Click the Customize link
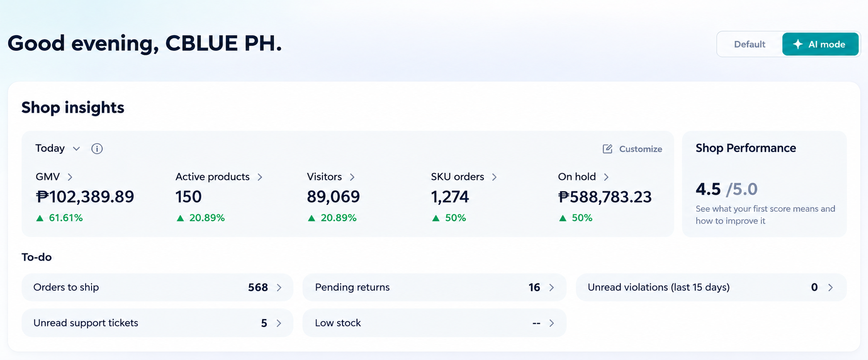 [632, 149]
